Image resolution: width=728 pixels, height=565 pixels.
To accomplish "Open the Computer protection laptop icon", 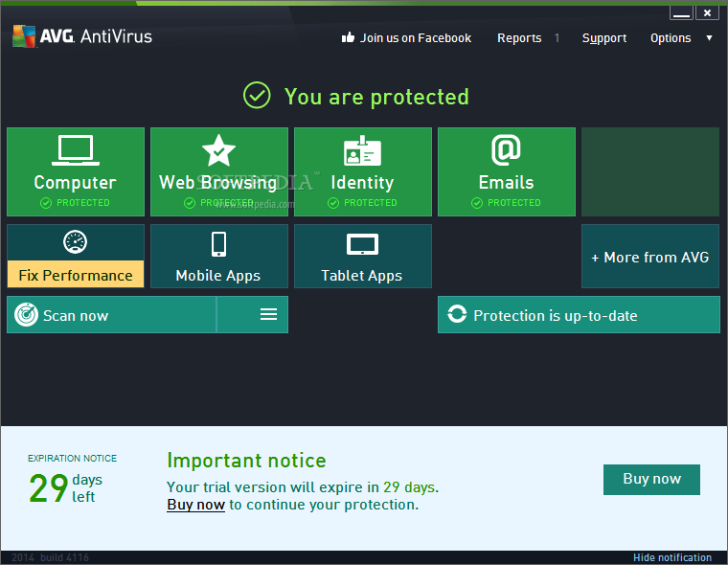I will [x=76, y=150].
